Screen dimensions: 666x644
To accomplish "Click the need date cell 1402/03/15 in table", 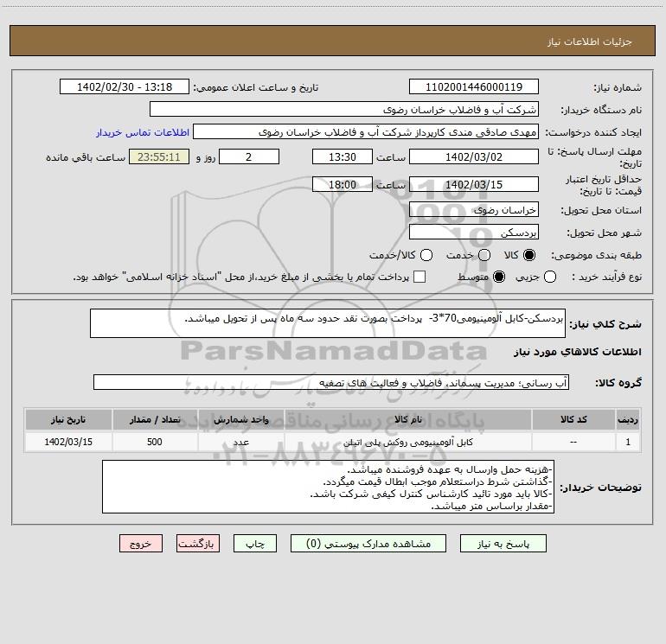I will pos(68,442).
